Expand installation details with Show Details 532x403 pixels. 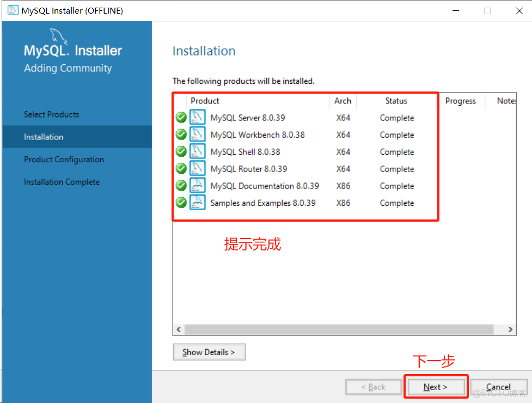(x=209, y=352)
